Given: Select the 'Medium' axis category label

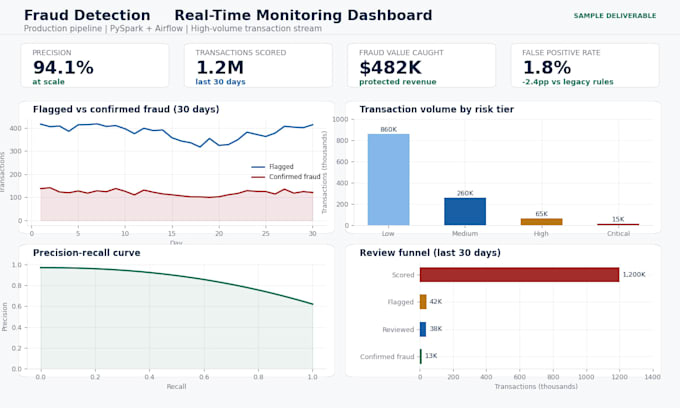Looking at the screenshot, I should pyautogui.click(x=465, y=233).
